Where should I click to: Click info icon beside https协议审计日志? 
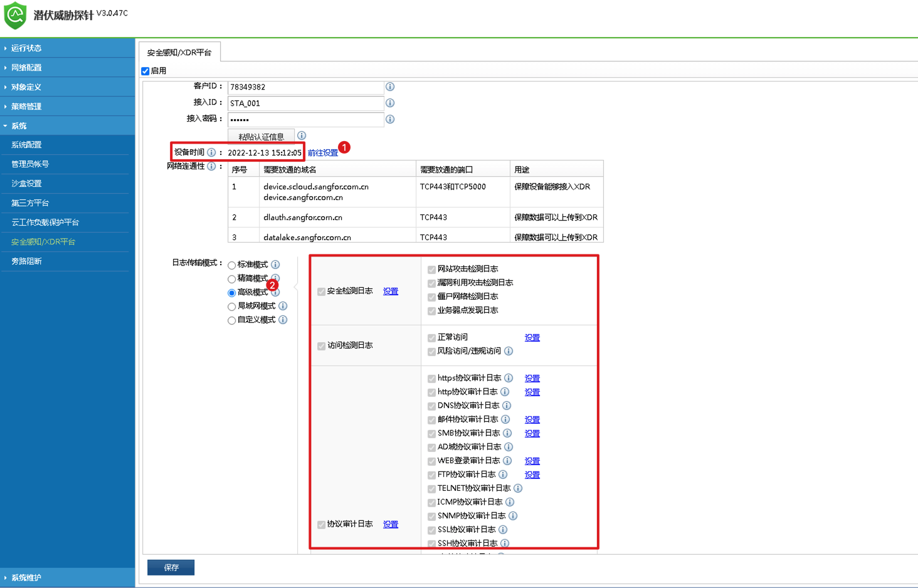(509, 378)
